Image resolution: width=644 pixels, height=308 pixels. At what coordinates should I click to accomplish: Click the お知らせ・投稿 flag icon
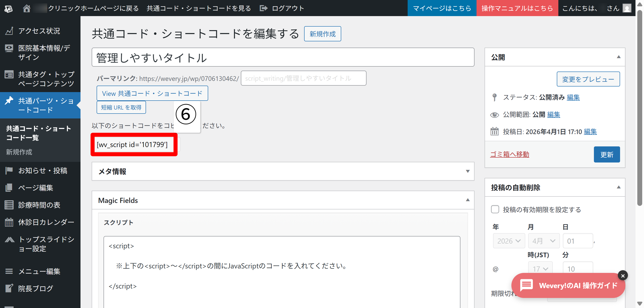point(9,171)
